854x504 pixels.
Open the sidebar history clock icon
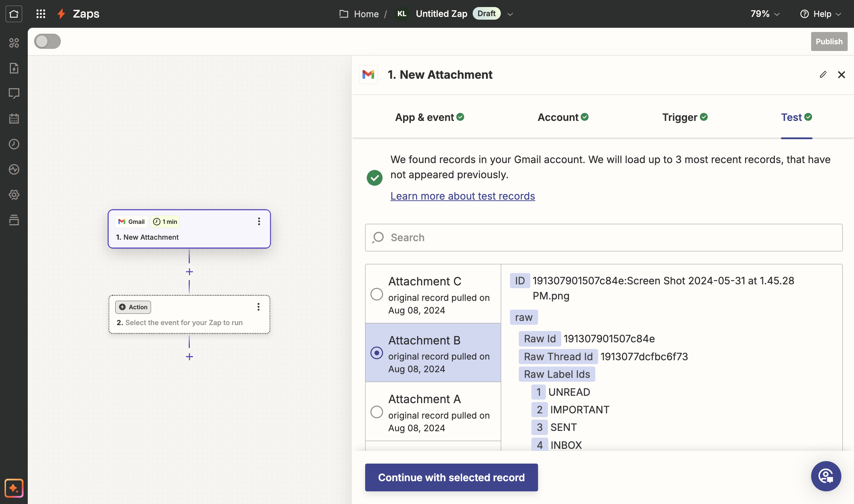coord(14,144)
